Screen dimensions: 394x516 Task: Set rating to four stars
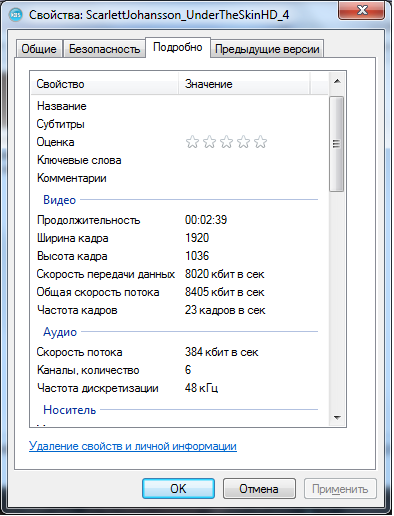pyautogui.click(x=243, y=142)
